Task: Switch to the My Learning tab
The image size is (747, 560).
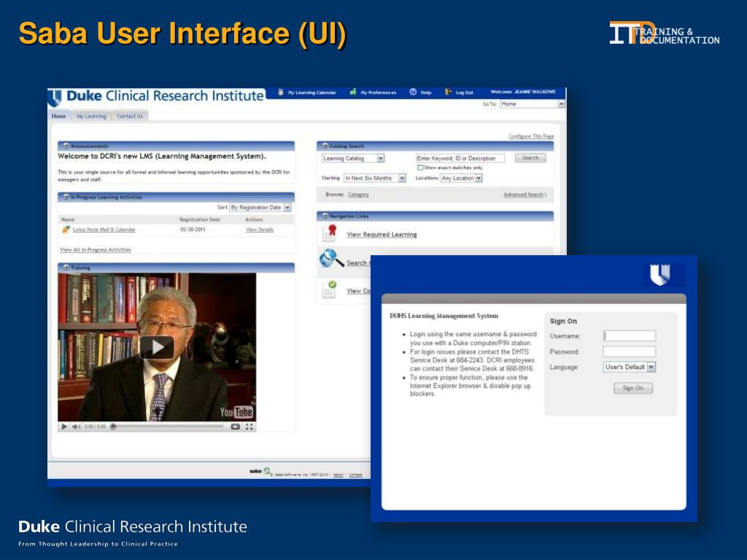Action: pyautogui.click(x=91, y=116)
